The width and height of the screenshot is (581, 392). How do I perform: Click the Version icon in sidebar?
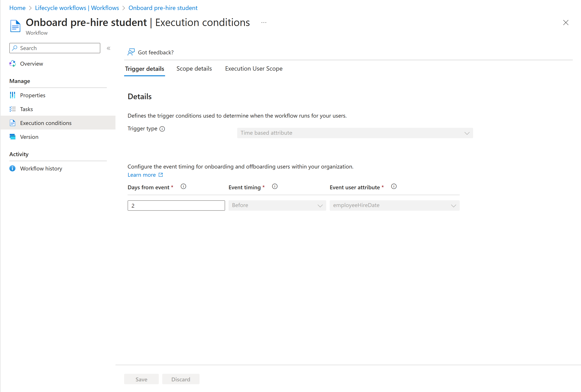[13, 137]
